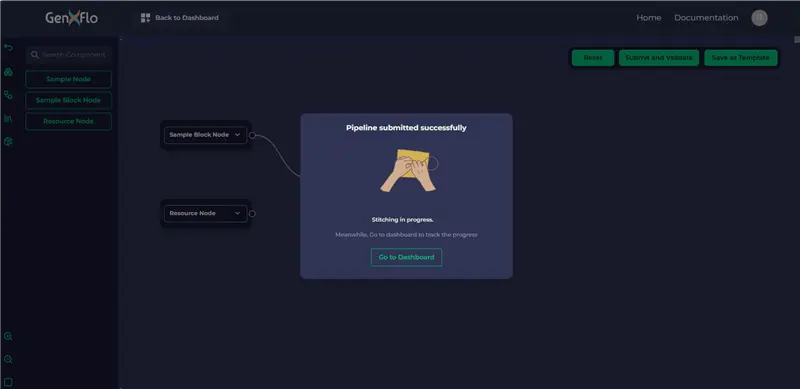
Task: Click the vertical scrollbar at top right
Action: [797, 39]
